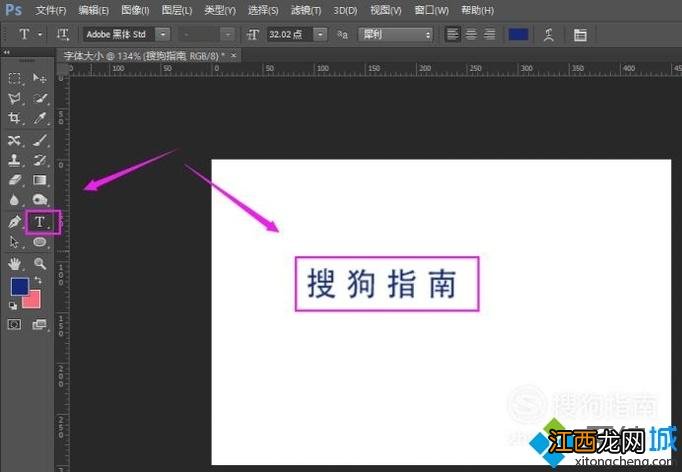Open the pink background color picker
This screenshot has width=682, height=472.
33,301
